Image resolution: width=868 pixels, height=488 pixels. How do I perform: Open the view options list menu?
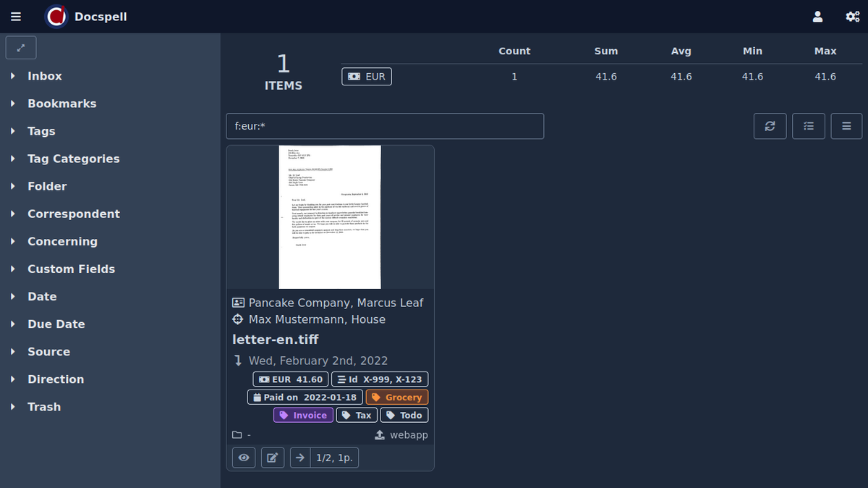click(846, 126)
